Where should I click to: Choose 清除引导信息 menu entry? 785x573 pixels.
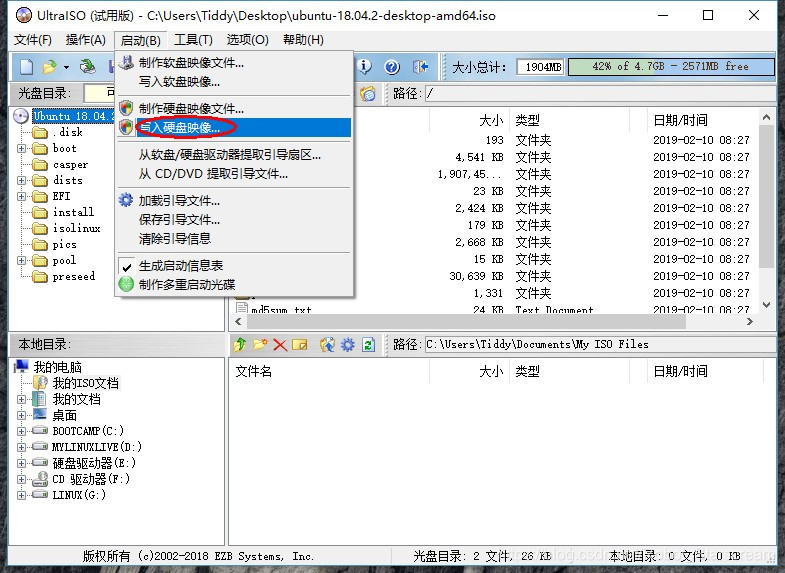click(234, 239)
